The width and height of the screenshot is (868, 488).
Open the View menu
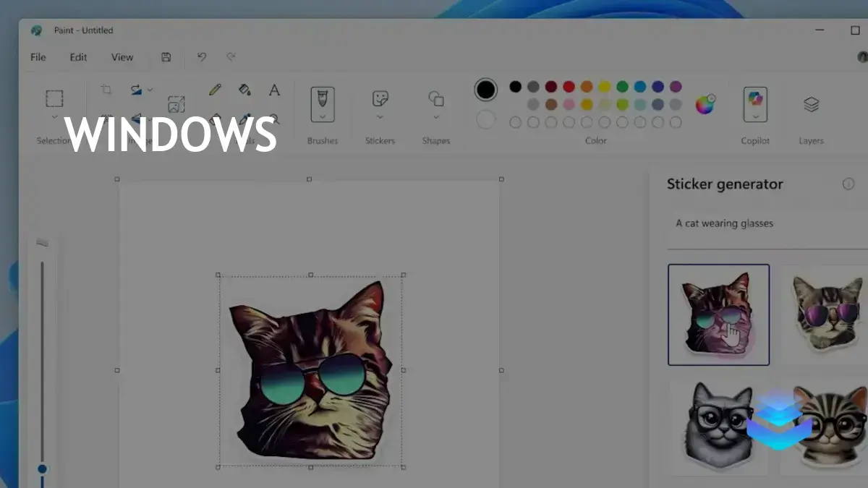click(122, 57)
